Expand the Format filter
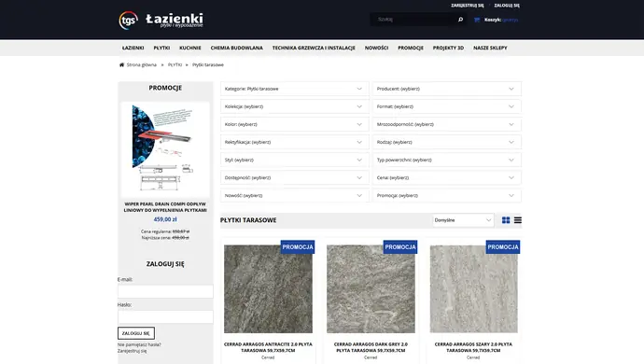Viewport: 644px width, 364px height. 446,106
